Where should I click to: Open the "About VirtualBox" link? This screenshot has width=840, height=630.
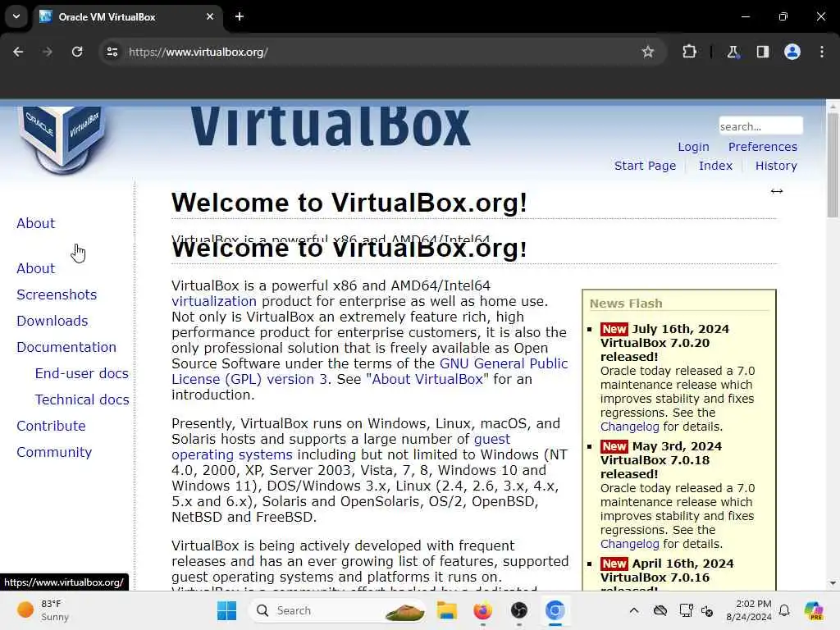[427, 379]
